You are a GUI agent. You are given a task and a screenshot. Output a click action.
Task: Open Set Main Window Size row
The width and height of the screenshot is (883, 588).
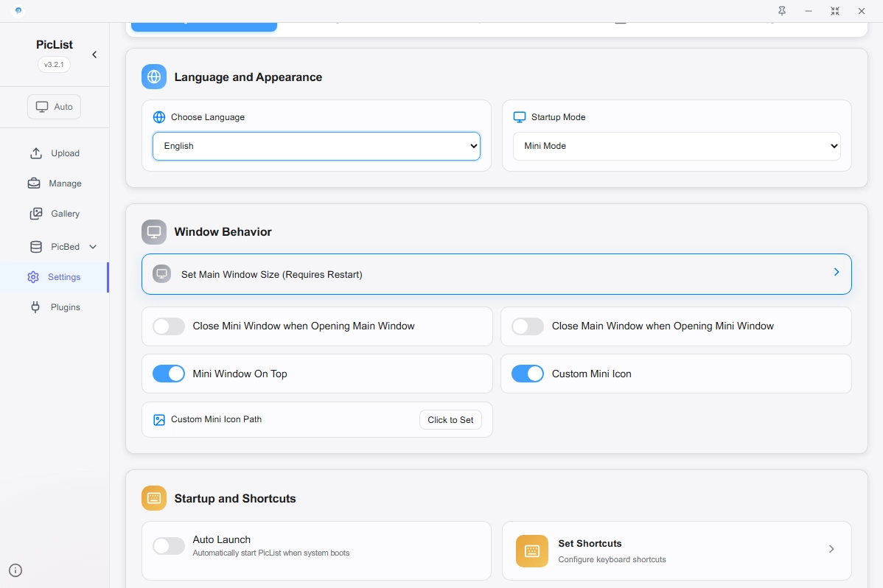point(496,274)
